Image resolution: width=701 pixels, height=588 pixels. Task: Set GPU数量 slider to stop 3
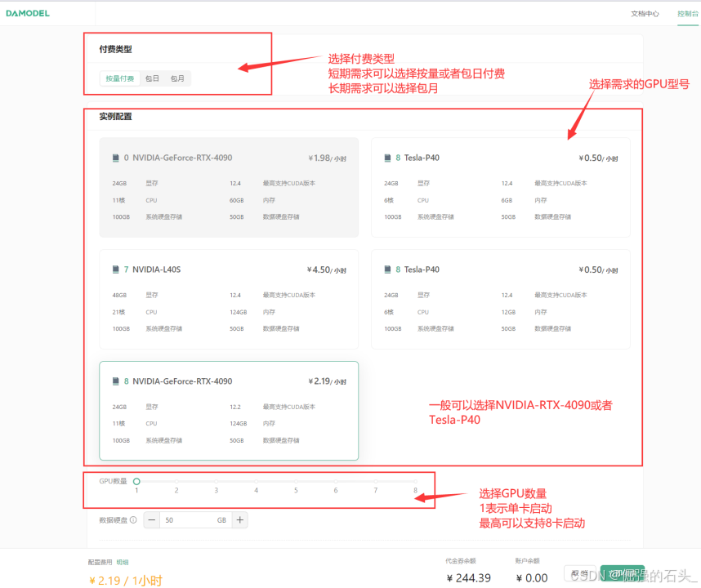tap(217, 481)
